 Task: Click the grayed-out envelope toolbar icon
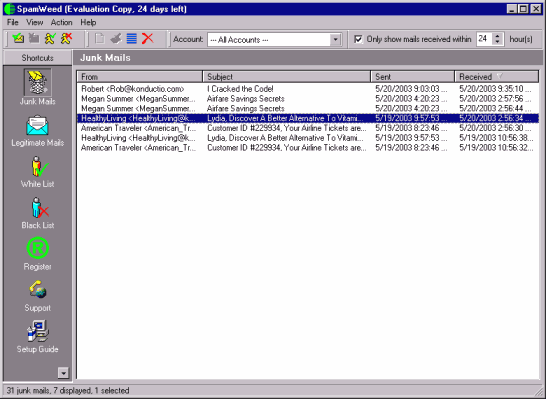[x=34, y=38]
